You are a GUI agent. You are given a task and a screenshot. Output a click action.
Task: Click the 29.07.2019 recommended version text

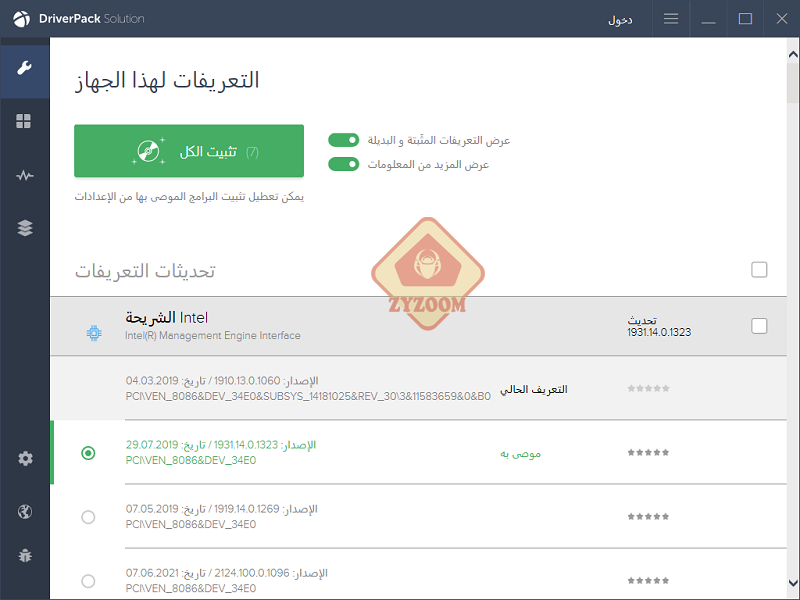pos(221,445)
